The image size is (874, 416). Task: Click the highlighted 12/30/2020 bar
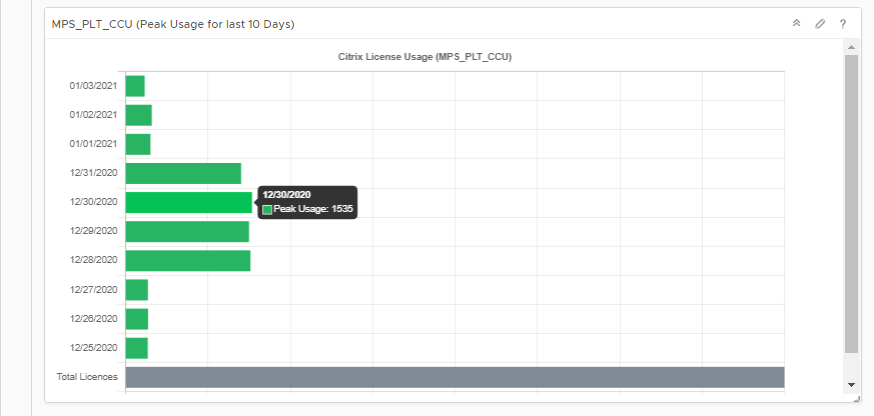(188, 202)
